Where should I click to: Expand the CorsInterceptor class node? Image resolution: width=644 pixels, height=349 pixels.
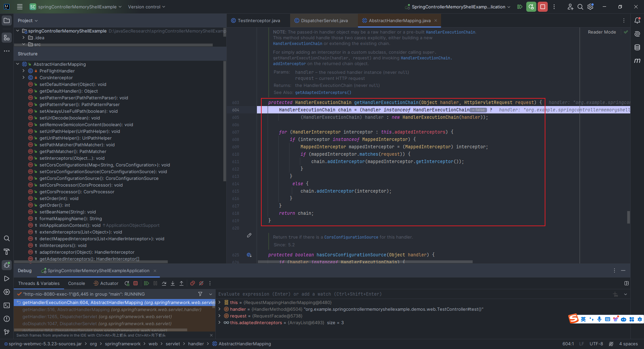click(x=23, y=78)
